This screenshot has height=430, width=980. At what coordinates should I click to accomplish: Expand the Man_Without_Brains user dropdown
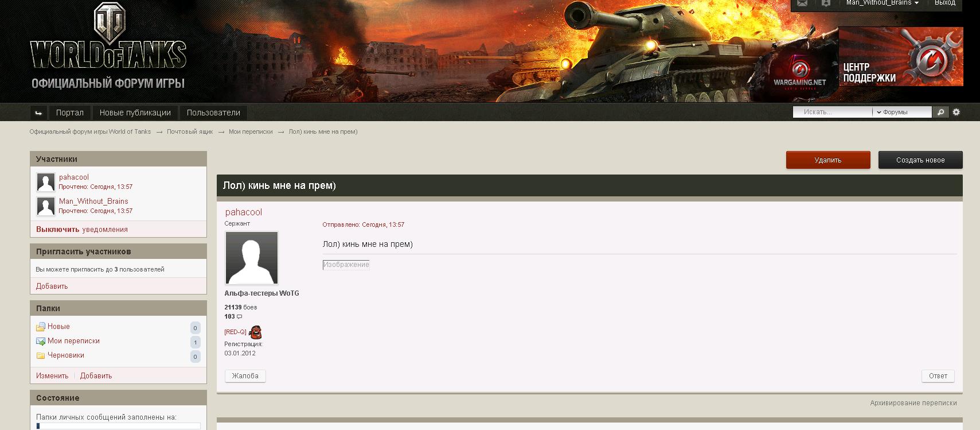(883, 3)
